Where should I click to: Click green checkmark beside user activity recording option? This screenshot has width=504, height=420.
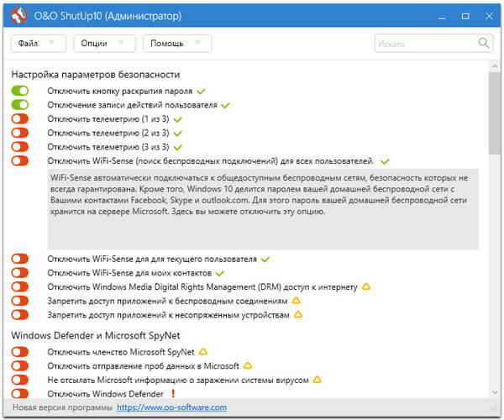(225, 105)
